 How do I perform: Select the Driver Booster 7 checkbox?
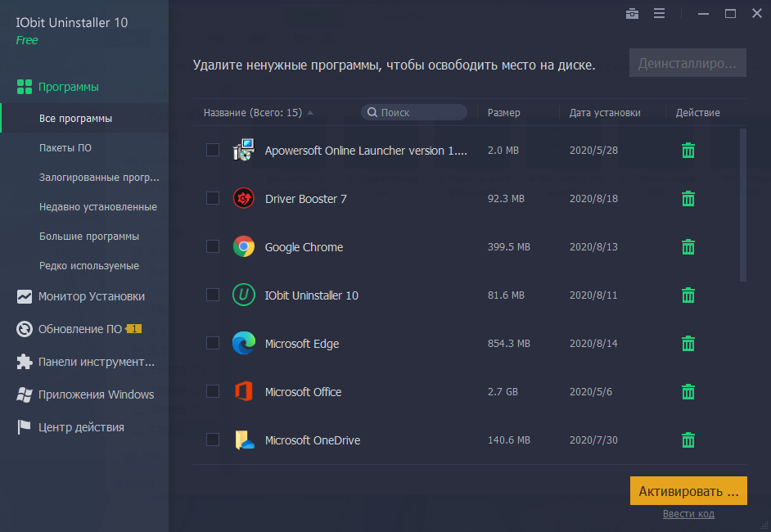[x=213, y=198]
